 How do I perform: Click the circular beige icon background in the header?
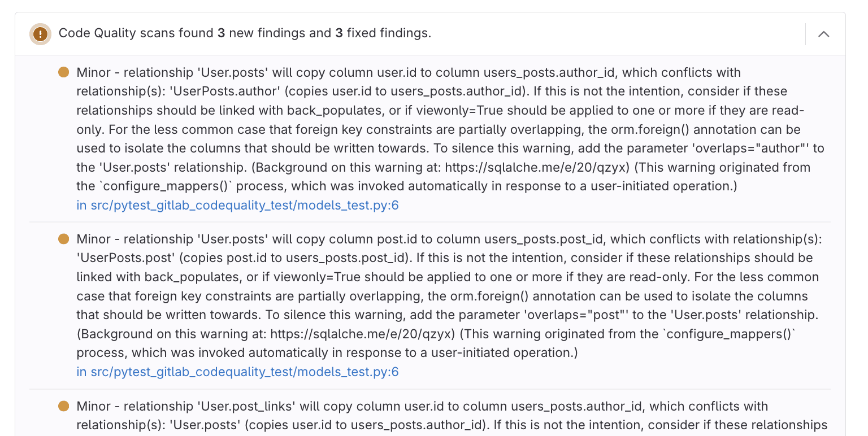(x=40, y=33)
